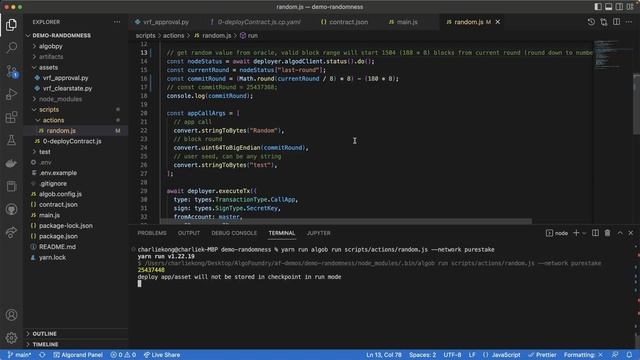Expand the node_modules folder
Viewport: 640px width, 360px height.
click(x=60, y=99)
